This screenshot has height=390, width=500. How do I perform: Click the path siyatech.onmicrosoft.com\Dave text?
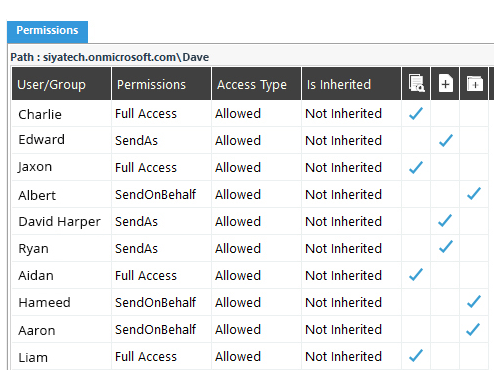[126, 57]
